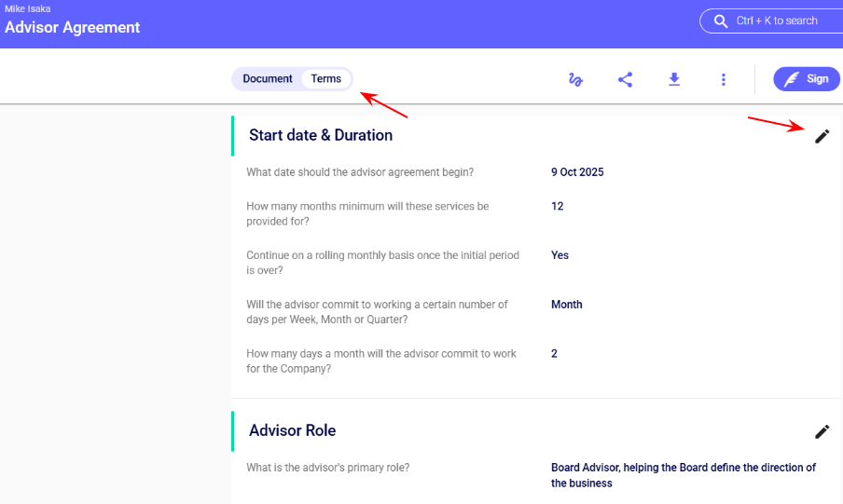Image resolution: width=843 pixels, height=504 pixels.
Task: Click the magnifier search icon
Action: point(720,20)
